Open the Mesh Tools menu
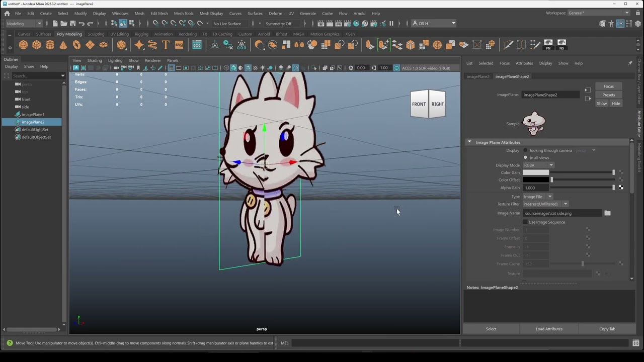Viewport: 644px width, 362px height. pos(183,14)
